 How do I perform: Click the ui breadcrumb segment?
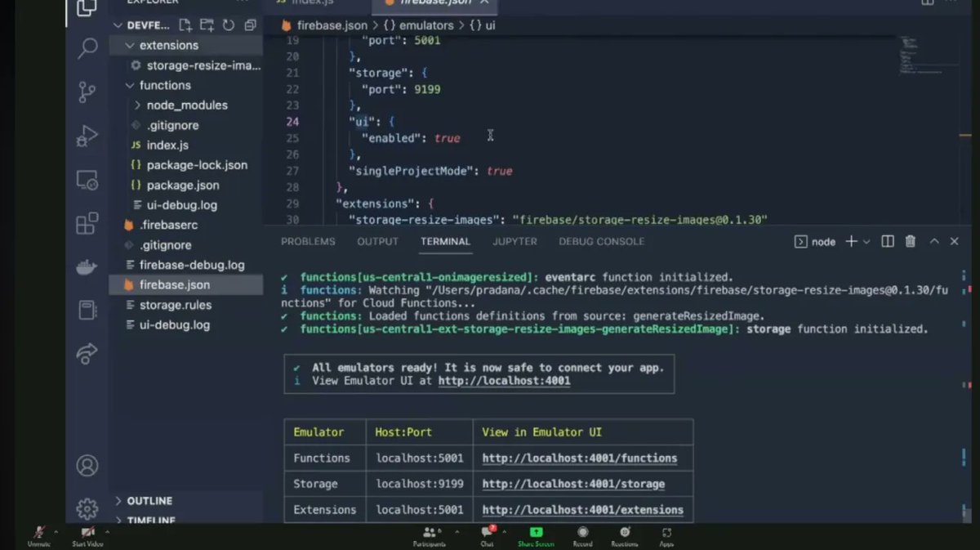(490, 25)
